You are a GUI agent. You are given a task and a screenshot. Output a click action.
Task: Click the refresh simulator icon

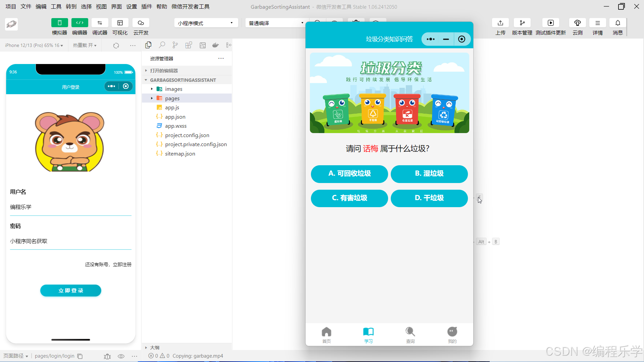tap(116, 45)
